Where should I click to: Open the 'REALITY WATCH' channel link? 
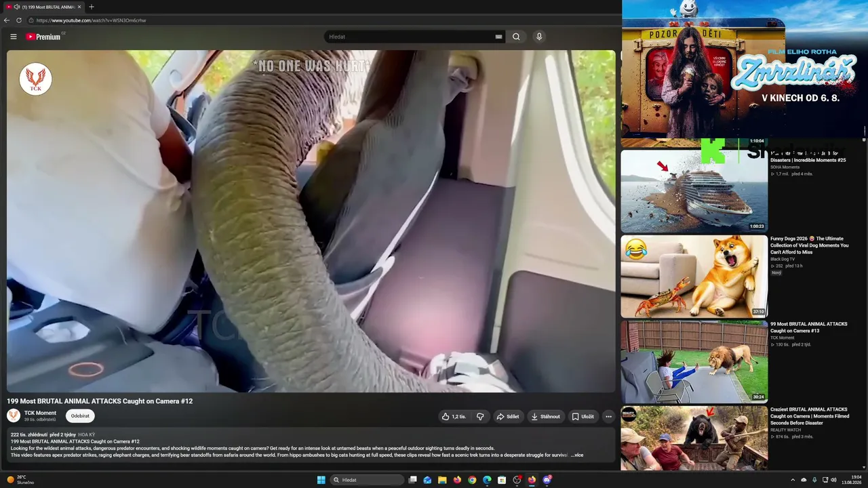coord(785,430)
